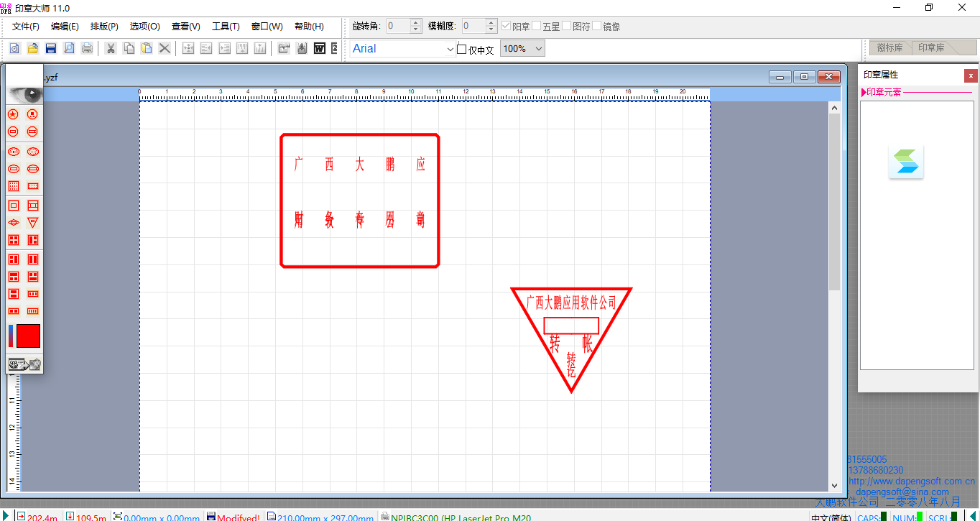The width and height of the screenshot is (980, 521).
Task: Click the eye preview image in the palette
Action: coord(24,94)
